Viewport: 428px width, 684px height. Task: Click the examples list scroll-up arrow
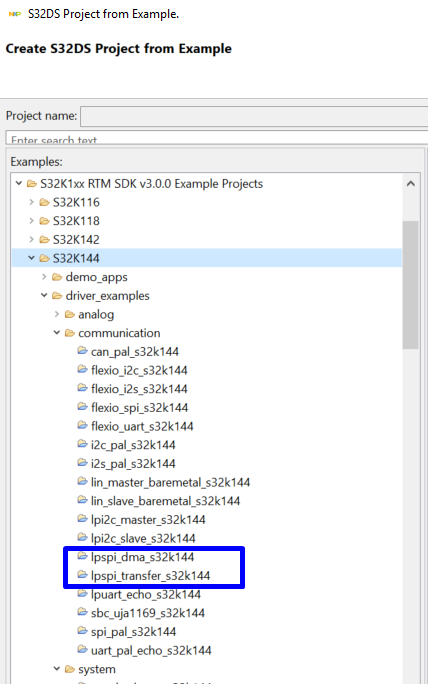click(x=411, y=184)
